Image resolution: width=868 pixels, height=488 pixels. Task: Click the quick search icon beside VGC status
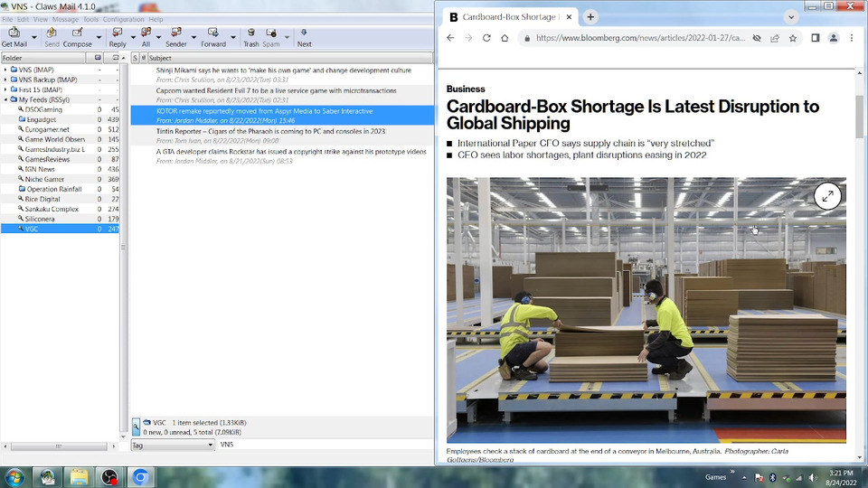(x=137, y=427)
